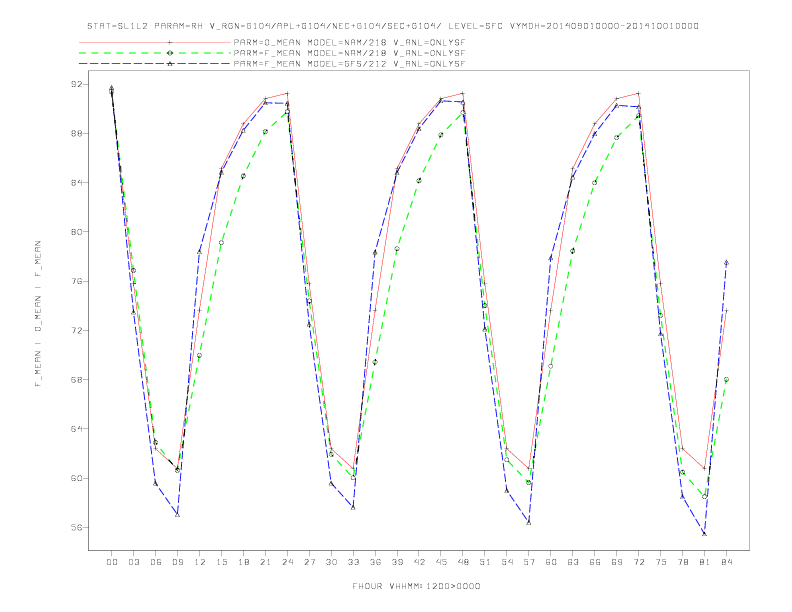Click the dashed green legend line sample

click(155, 53)
